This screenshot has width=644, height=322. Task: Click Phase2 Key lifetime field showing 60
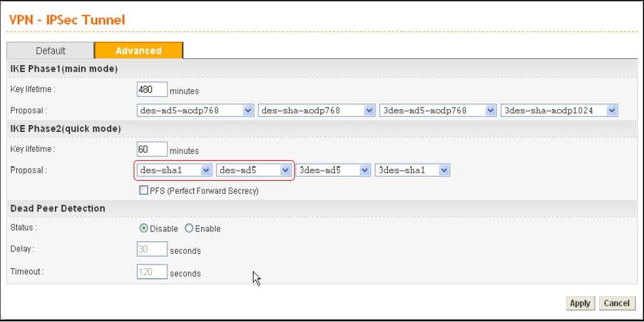[x=152, y=149]
